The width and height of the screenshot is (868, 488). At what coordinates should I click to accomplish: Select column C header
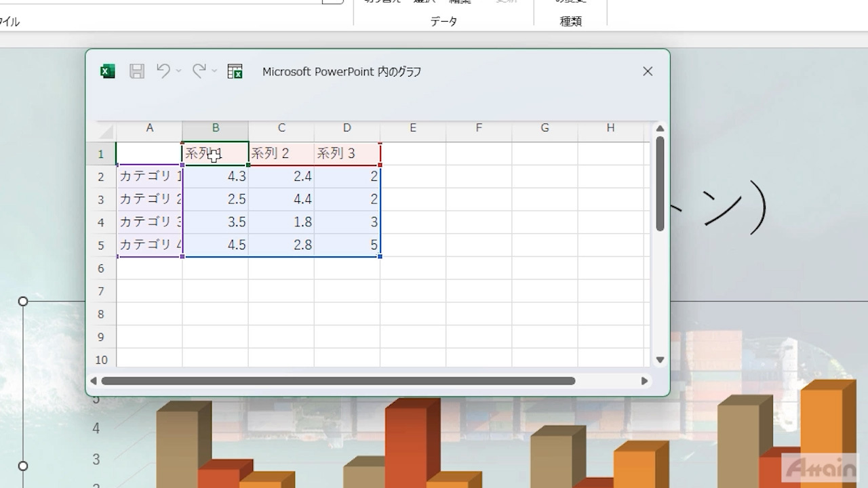tap(281, 128)
